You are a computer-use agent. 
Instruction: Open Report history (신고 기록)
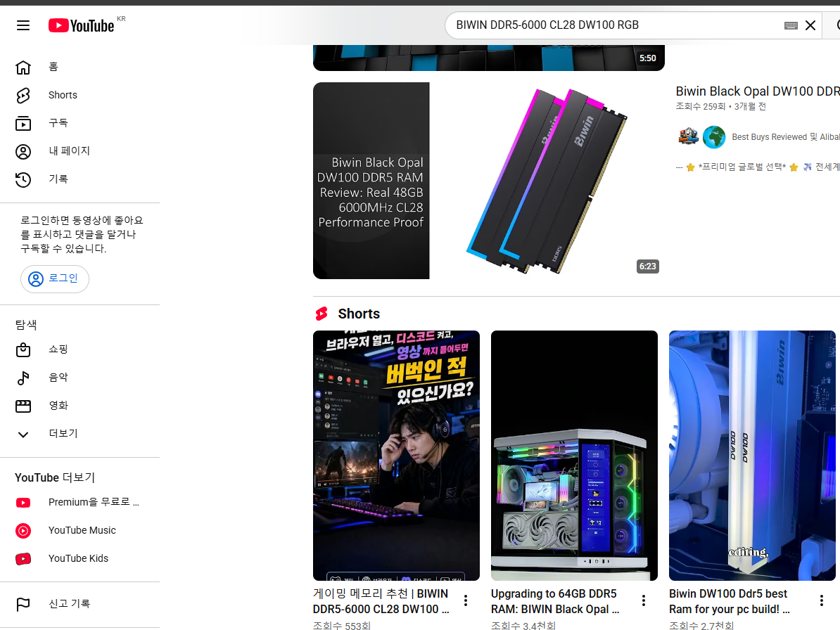79,604
